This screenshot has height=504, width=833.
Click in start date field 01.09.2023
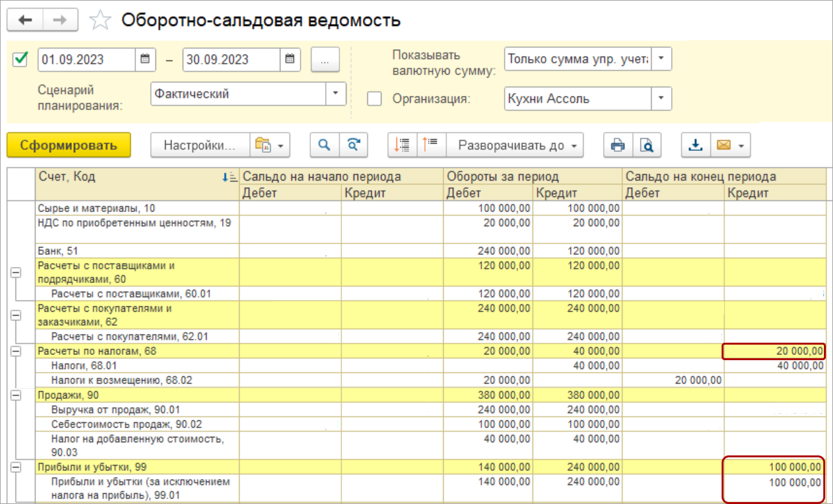(87, 59)
